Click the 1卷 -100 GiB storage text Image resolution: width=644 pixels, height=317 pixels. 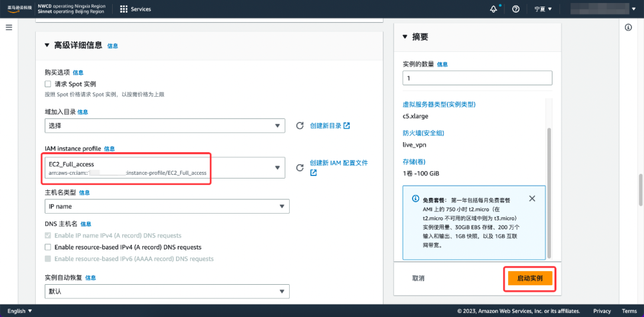(x=421, y=174)
